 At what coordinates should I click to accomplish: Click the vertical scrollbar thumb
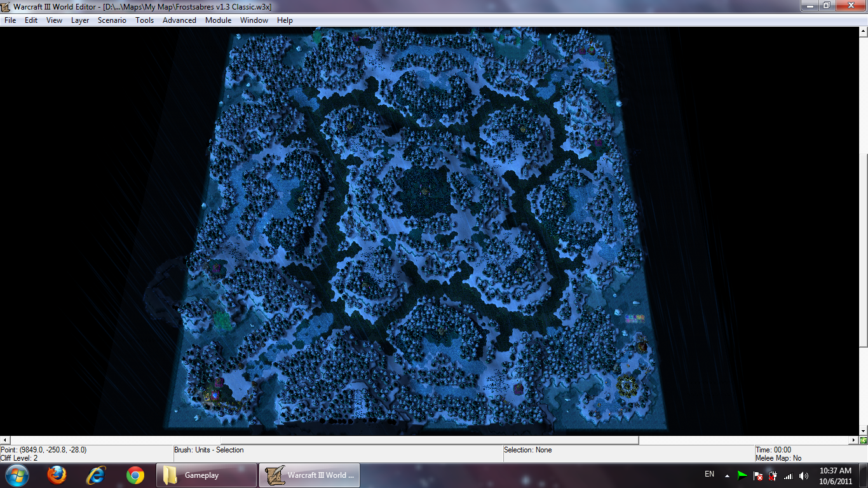[x=863, y=250]
